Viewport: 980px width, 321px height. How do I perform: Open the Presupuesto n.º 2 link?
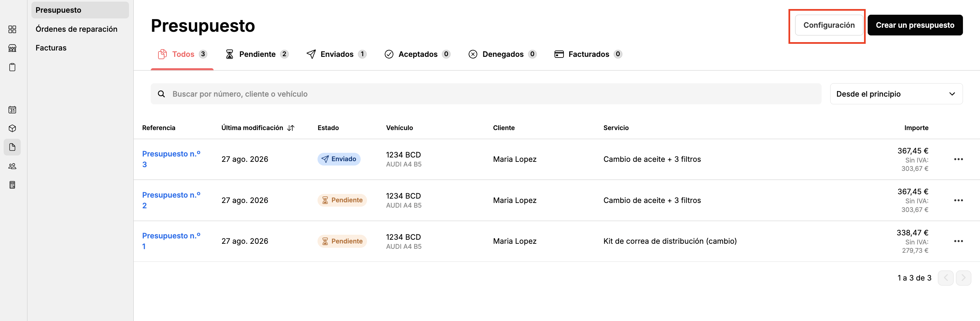pyautogui.click(x=171, y=200)
